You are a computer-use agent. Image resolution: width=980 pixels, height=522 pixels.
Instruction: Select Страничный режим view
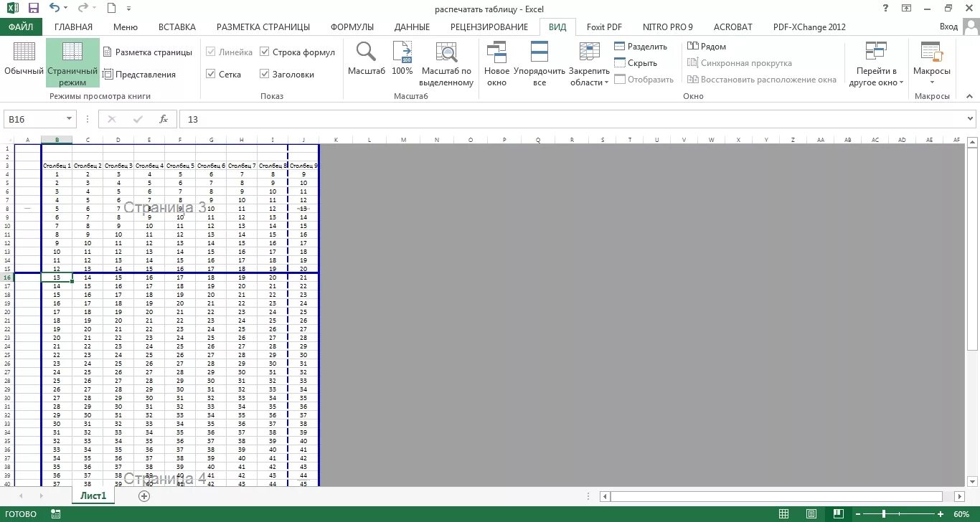72,63
